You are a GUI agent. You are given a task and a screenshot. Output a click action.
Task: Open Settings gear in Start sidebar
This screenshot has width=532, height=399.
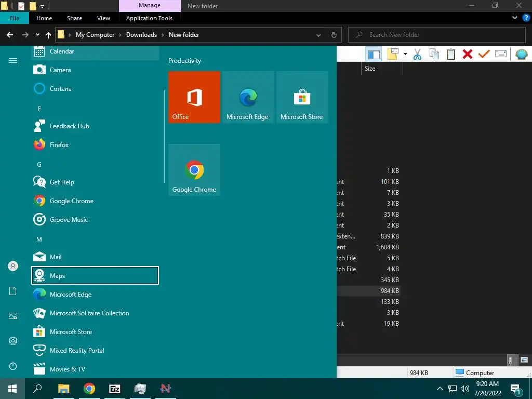[13, 341]
